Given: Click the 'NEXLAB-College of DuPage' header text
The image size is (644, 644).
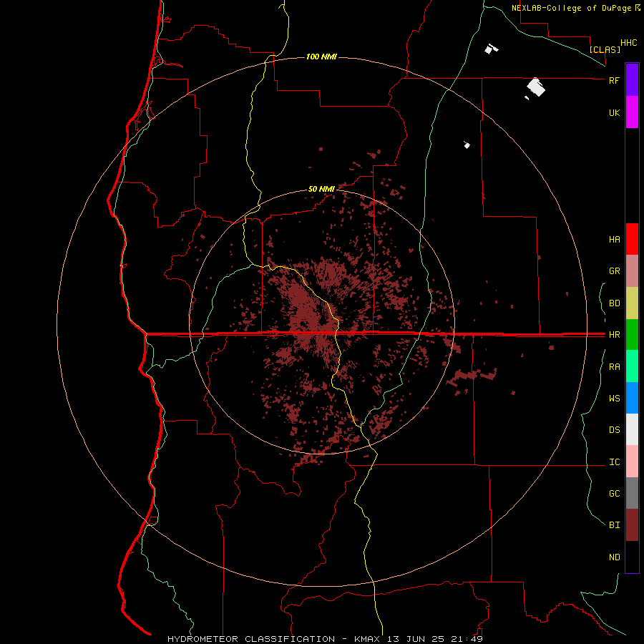Looking at the screenshot, I should (572, 8).
